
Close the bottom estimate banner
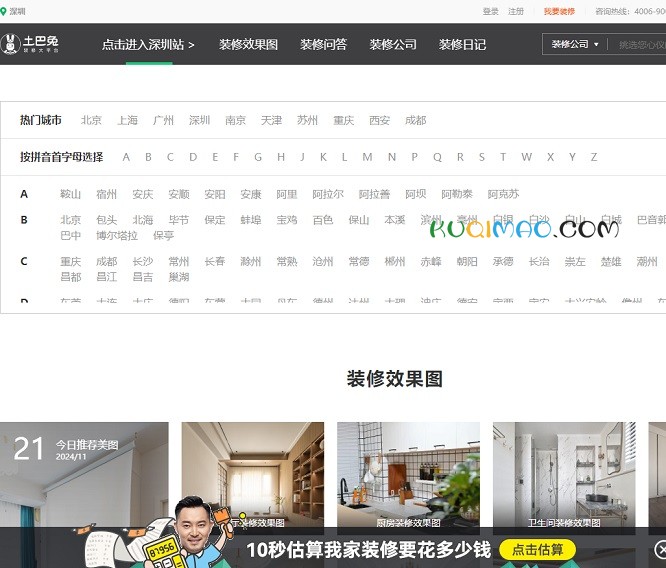point(660,550)
